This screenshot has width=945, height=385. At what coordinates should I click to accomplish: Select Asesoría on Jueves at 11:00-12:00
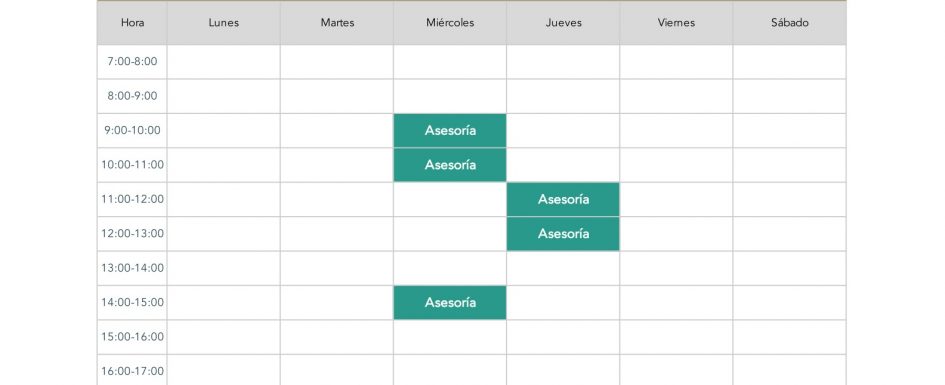[563, 199]
